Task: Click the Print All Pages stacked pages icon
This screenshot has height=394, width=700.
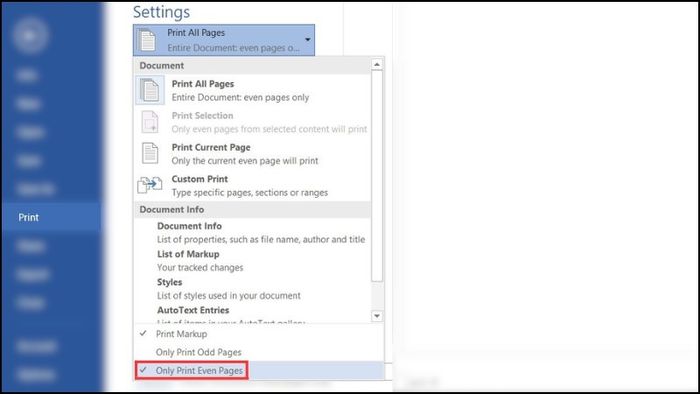Action: click(150, 90)
